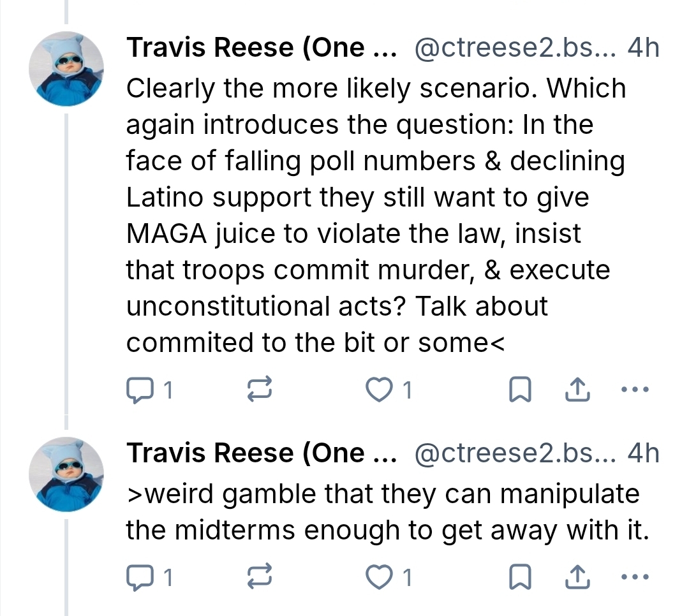
Task: Open first post's Travis Reese avatar
Action: (x=66, y=68)
